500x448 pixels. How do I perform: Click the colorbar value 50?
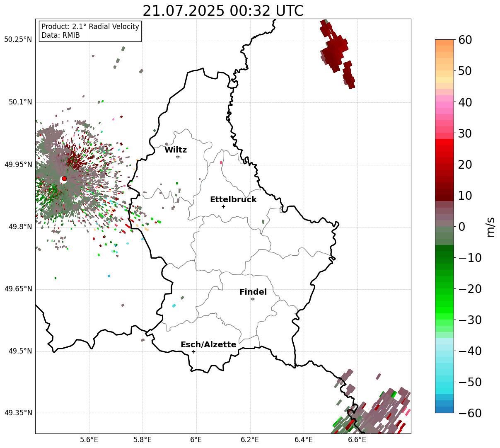465,71
